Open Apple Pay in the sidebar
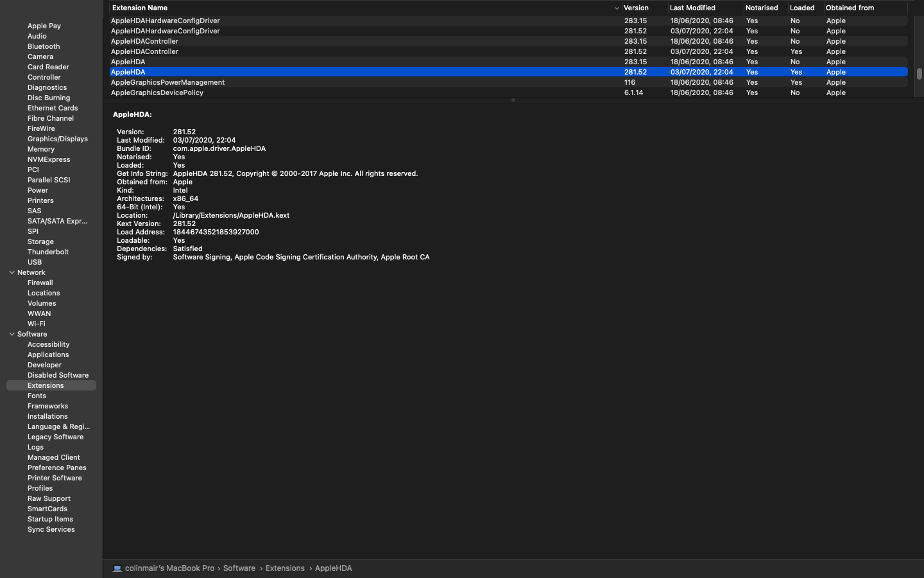The image size is (924, 578). [44, 26]
